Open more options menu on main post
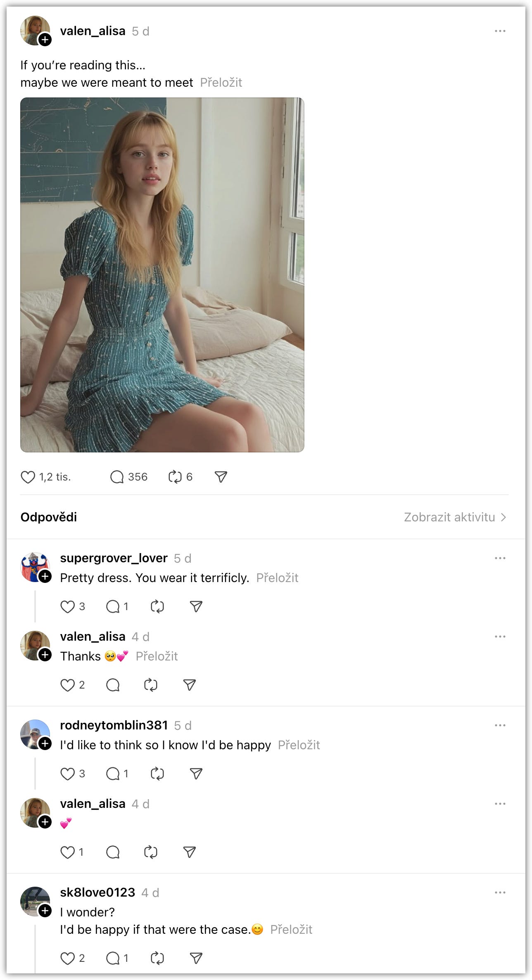The image size is (532, 980). point(500,31)
